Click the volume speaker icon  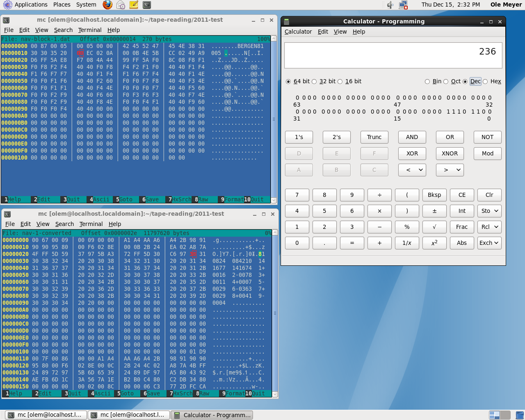(390, 5)
